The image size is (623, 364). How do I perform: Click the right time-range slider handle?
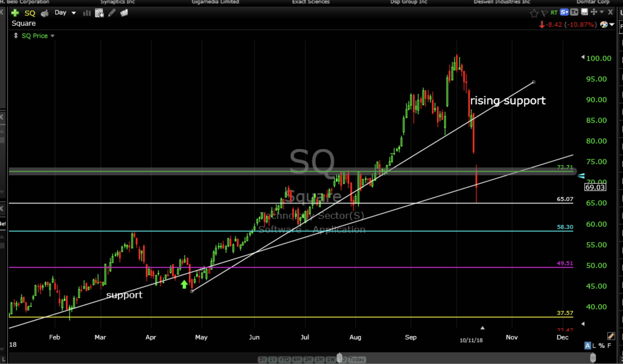point(593,358)
